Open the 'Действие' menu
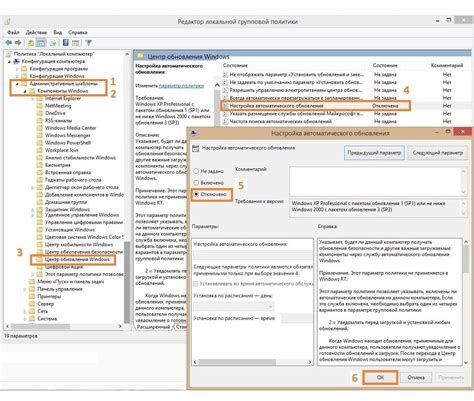Image resolution: width=474 pixels, height=401 pixels. click(x=36, y=32)
